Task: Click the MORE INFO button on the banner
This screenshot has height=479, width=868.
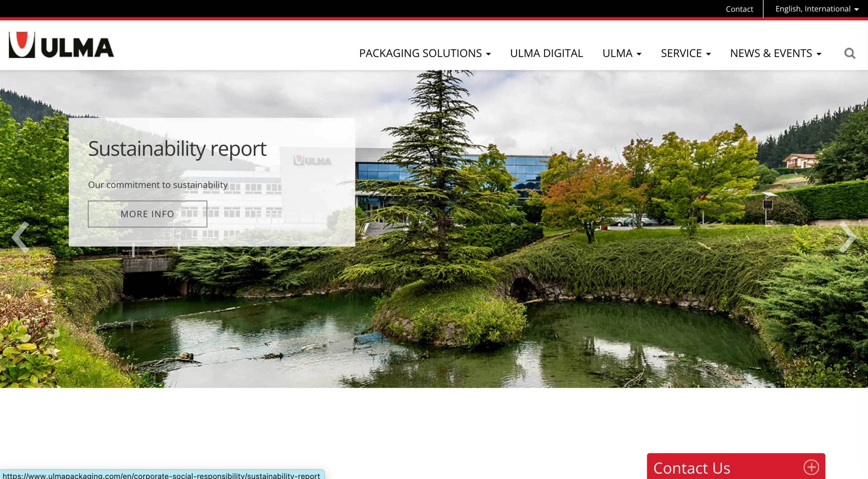Action: click(x=147, y=214)
